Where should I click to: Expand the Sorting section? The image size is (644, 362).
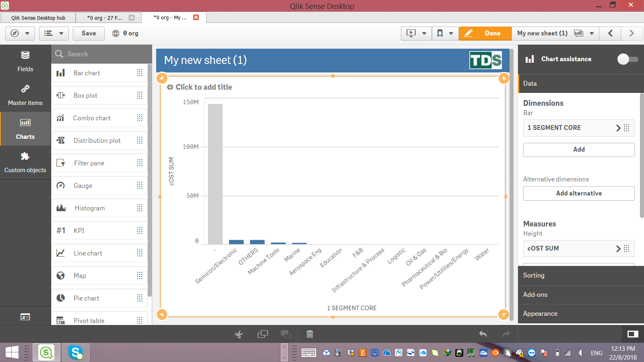pyautogui.click(x=581, y=276)
